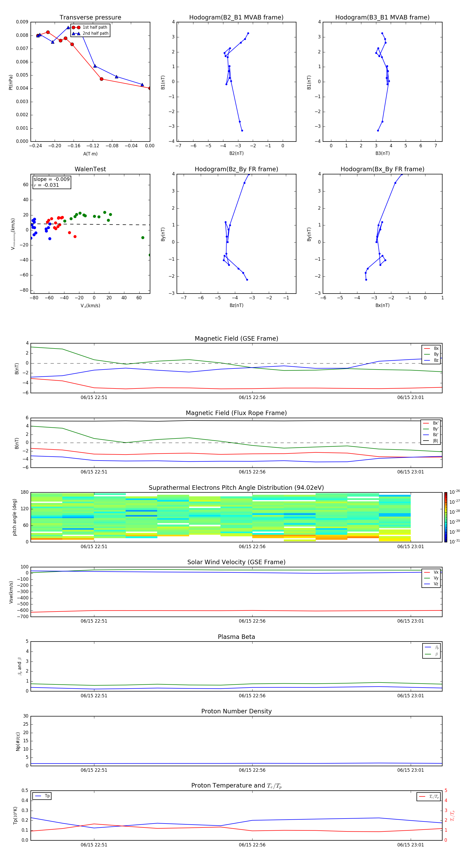The image size is (473, 868).
Task: Click 'B3(nT)' x-axis label
Action: click(x=382, y=153)
